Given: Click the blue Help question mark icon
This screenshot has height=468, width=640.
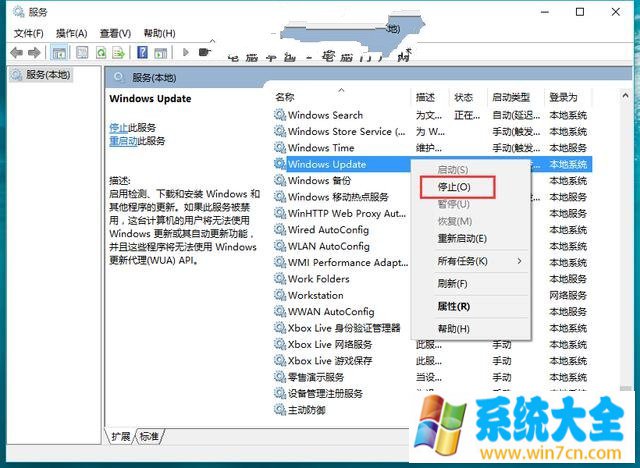Looking at the screenshot, I should pos(142,52).
